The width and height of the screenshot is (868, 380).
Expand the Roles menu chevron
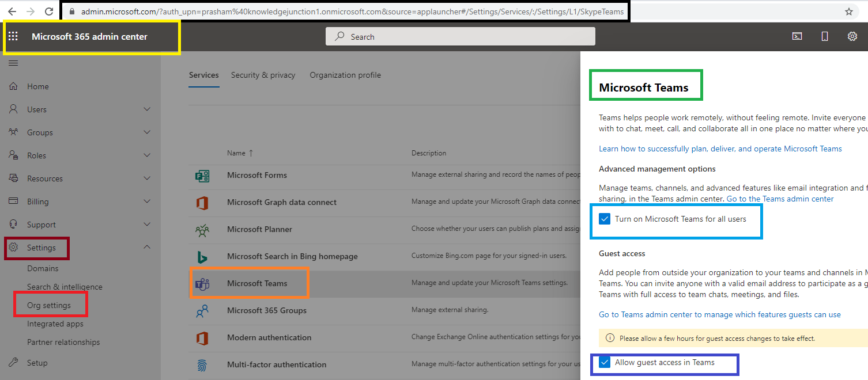tap(147, 155)
